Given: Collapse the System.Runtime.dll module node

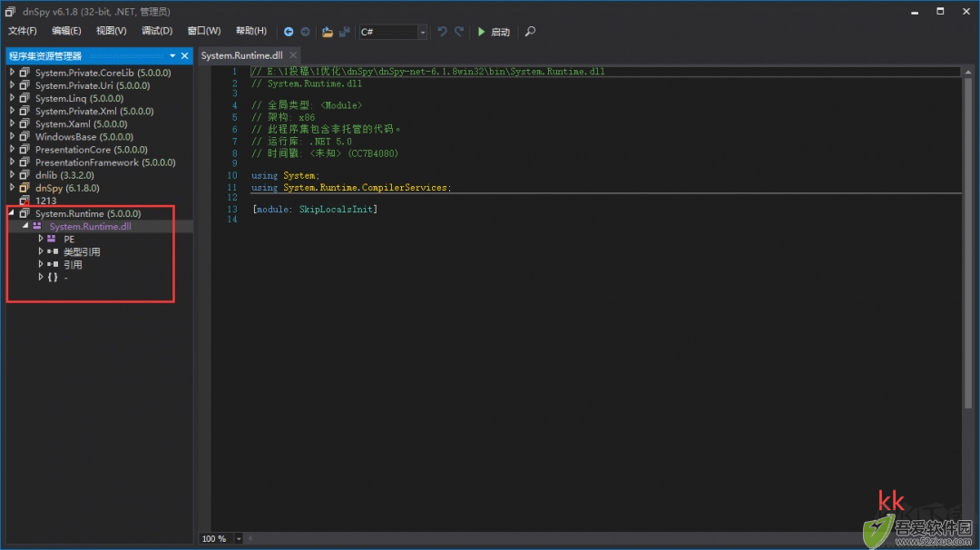Looking at the screenshot, I should pyautogui.click(x=25, y=226).
